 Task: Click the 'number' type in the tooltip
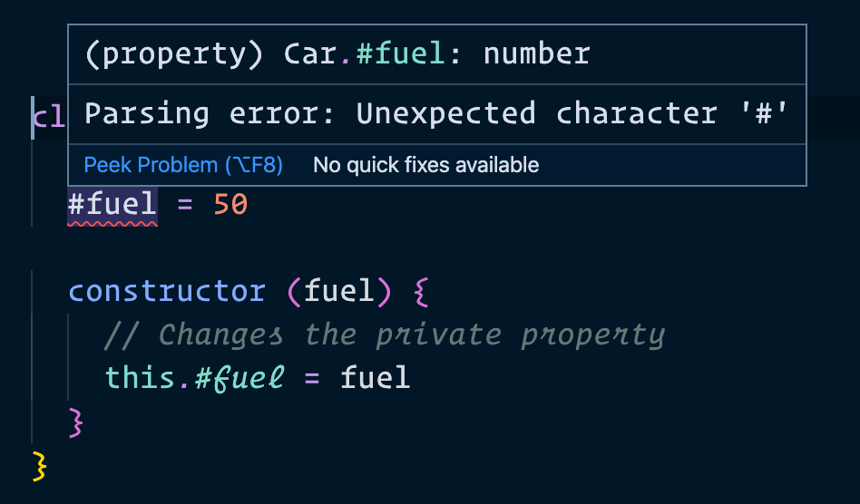coord(536,54)
